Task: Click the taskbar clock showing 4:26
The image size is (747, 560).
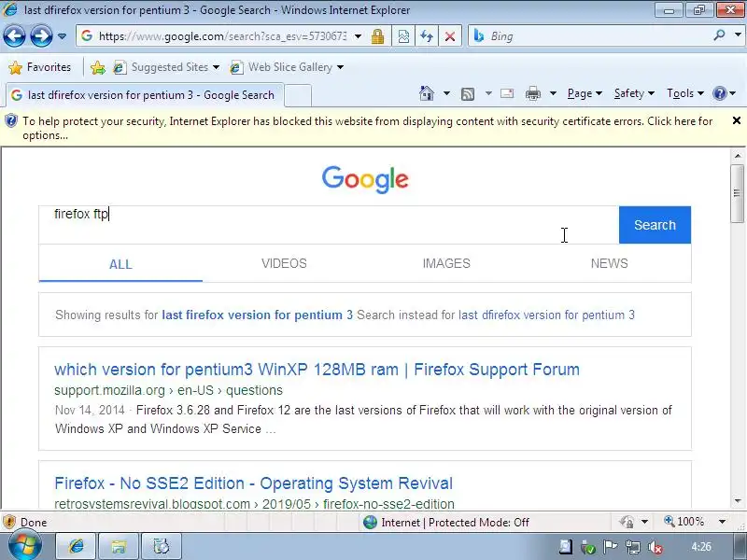Action: click(701, 547)
